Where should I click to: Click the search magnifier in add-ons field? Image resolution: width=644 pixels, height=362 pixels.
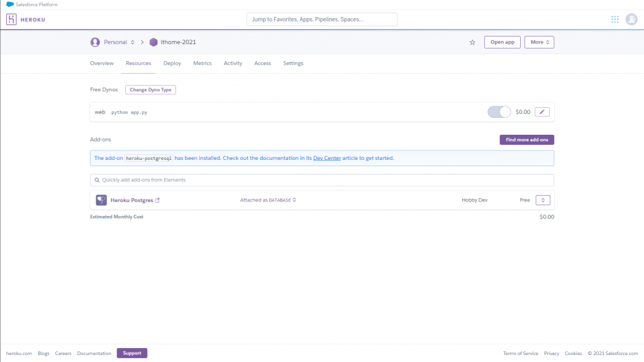[97, 180]
